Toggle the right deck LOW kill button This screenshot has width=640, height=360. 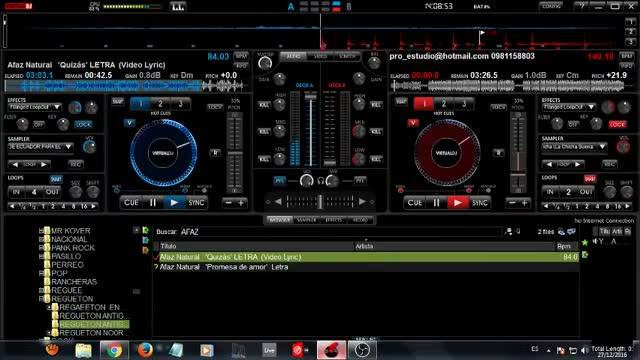coord(376,159)
